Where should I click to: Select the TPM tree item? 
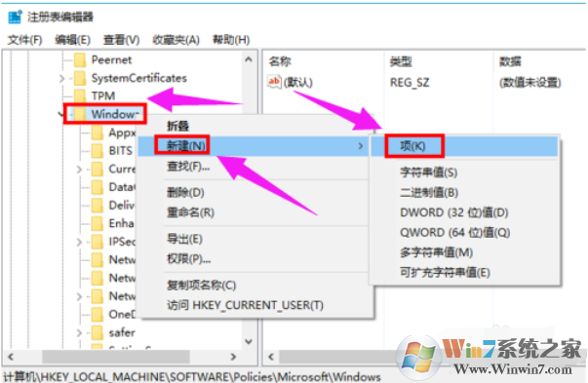tap(103, 96)
